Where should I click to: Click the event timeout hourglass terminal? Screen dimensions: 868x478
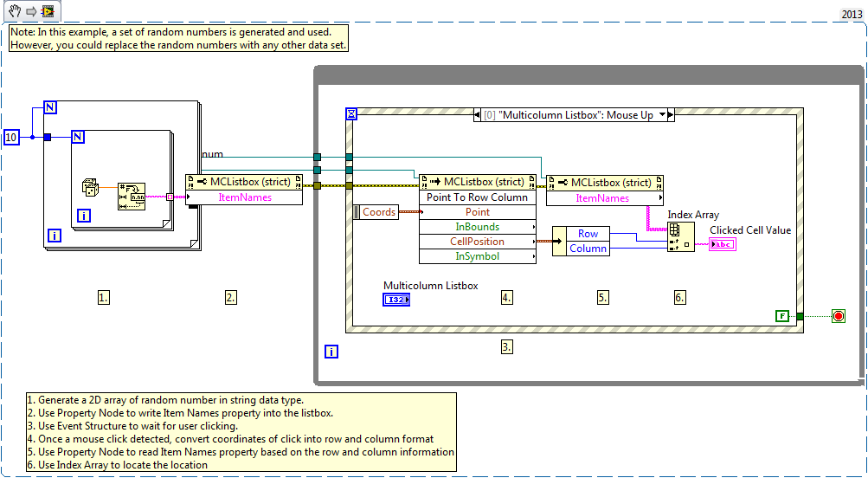click(351, 114)
